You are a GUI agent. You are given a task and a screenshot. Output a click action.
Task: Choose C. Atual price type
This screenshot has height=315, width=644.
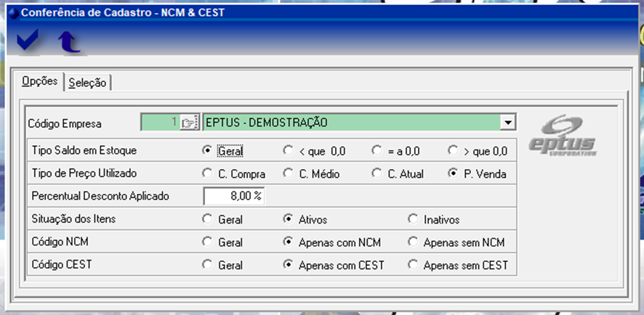(377, 173)
